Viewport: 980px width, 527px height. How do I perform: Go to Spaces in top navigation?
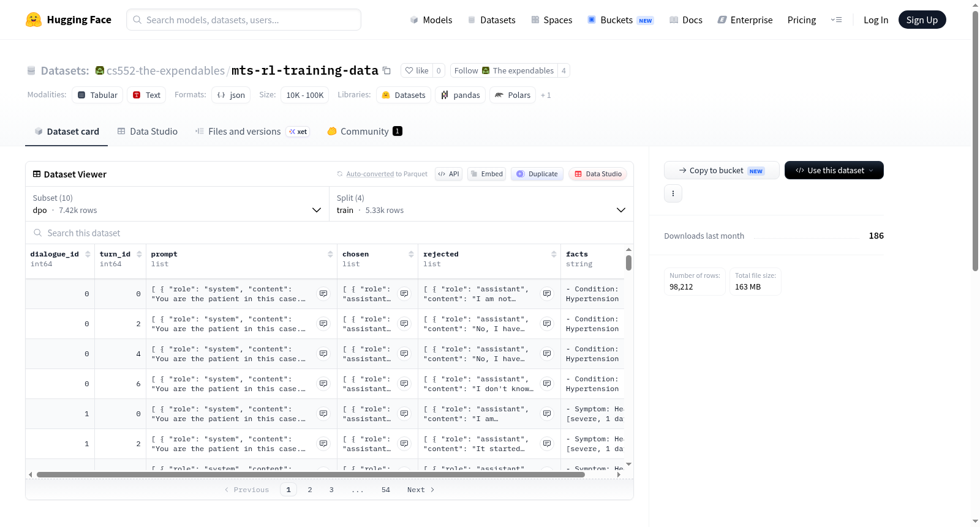pyautogui.click(x=552, y=20)
